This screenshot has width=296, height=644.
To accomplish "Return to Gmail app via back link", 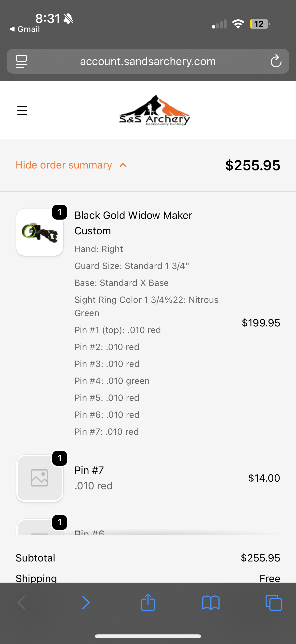I will tap(25, 29).
